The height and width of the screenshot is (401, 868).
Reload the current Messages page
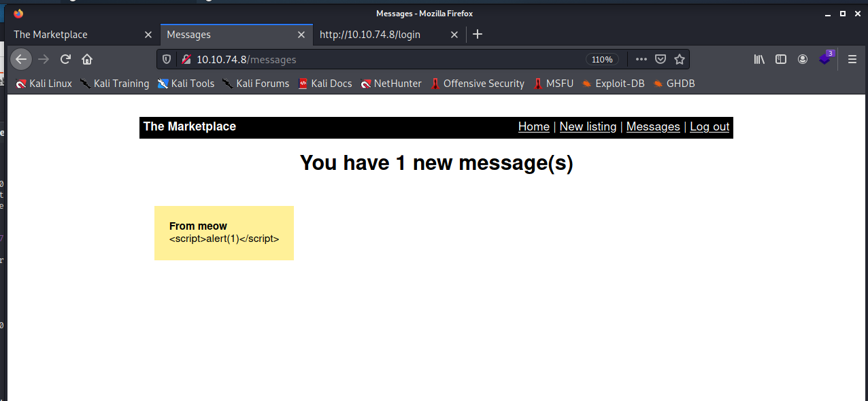click(65, 59)
